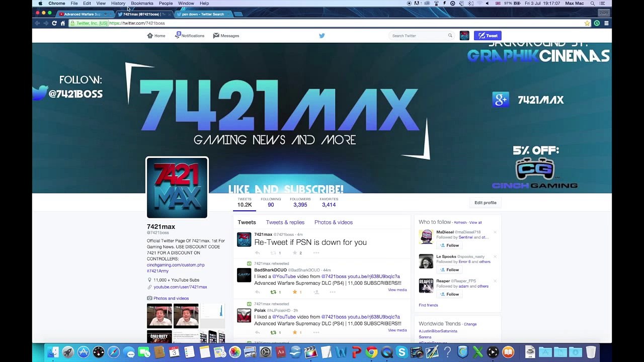Click the Chrome address bar URL
This screenshot has height=362, width=644.
tap(137, 23)
